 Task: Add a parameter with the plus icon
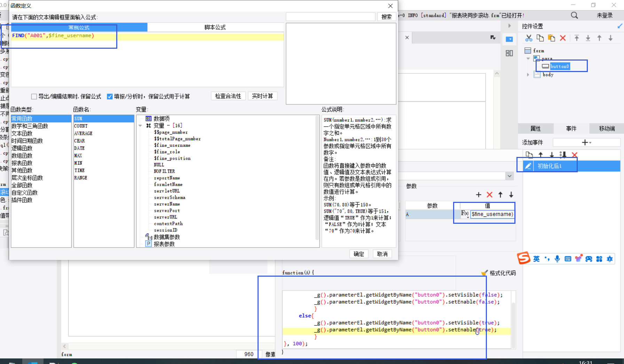click(x=479, y=195)
